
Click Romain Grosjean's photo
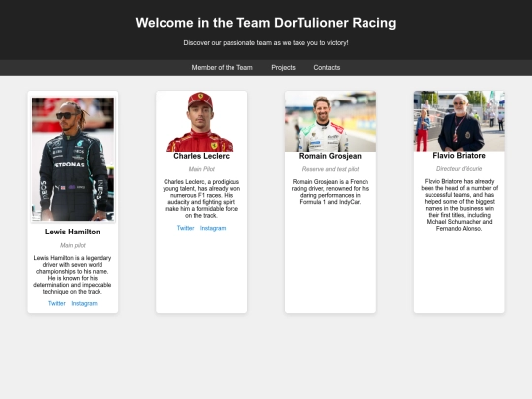click(330, 121)
